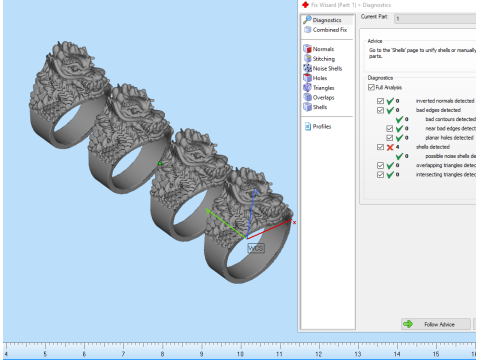The image size is (480, 360).
Task: Select the Noise Shells icon
Action: pos(307,68)
